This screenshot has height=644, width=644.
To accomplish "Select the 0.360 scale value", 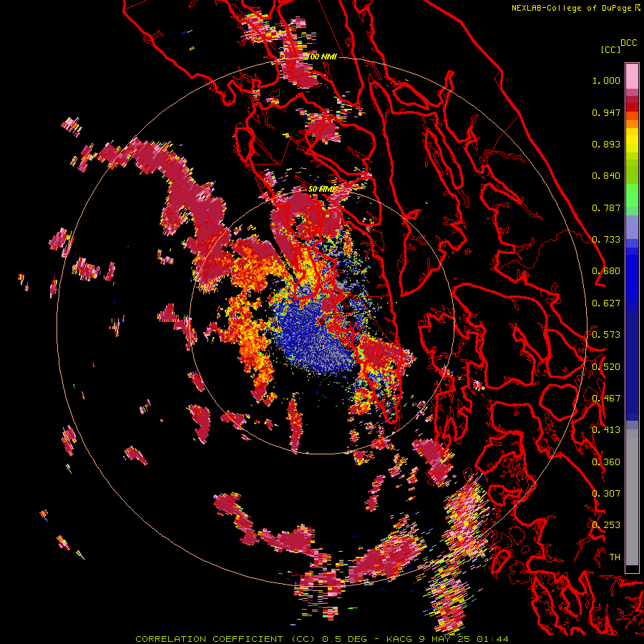I will 606,462.
